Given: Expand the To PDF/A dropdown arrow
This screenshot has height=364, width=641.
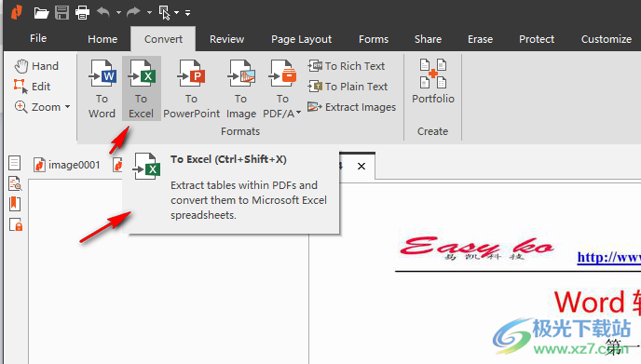Looking at the screenshot, I should (x=298, y=113).
